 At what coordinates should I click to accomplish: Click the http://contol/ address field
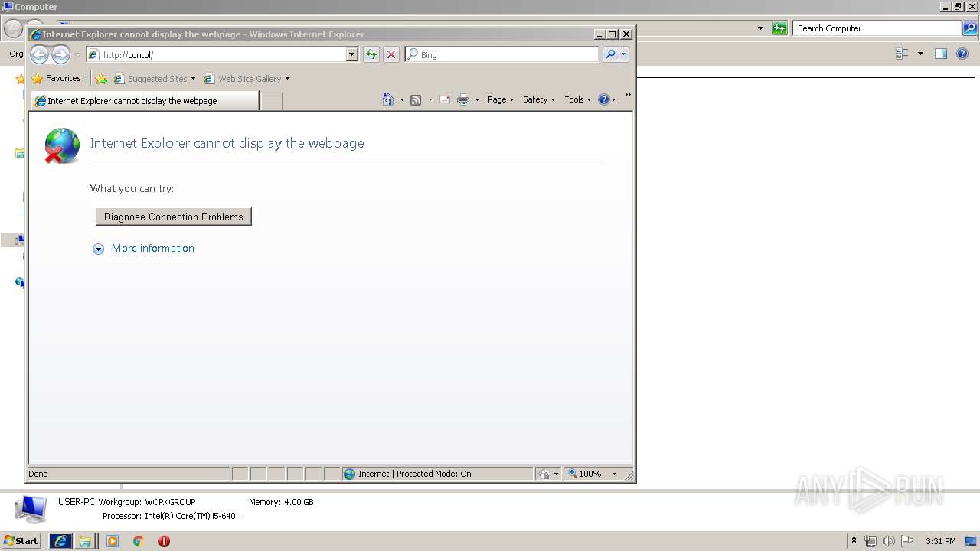pos(222,54)
